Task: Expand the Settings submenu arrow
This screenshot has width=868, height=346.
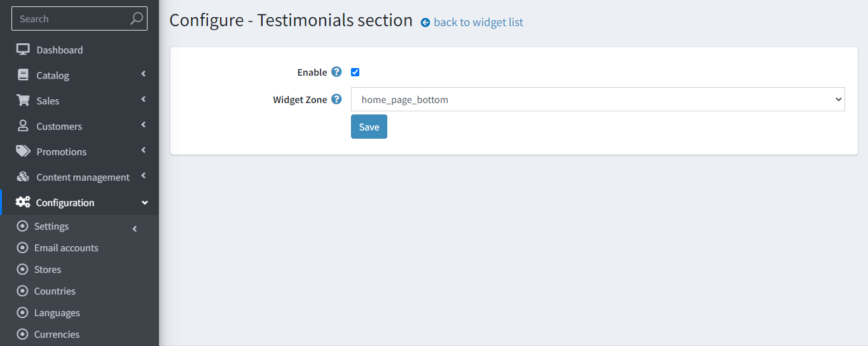Action: pos(135,228)
